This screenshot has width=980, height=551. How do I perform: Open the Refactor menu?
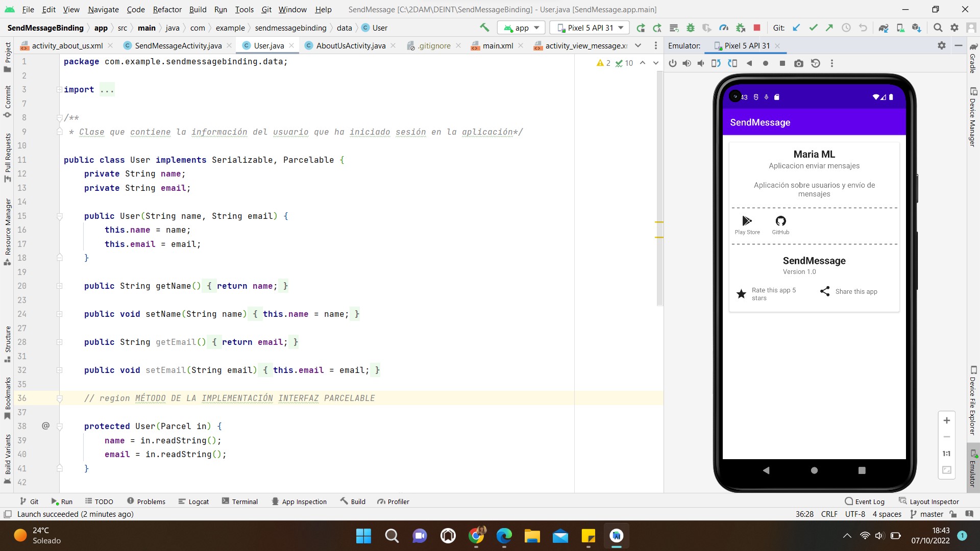167,9
